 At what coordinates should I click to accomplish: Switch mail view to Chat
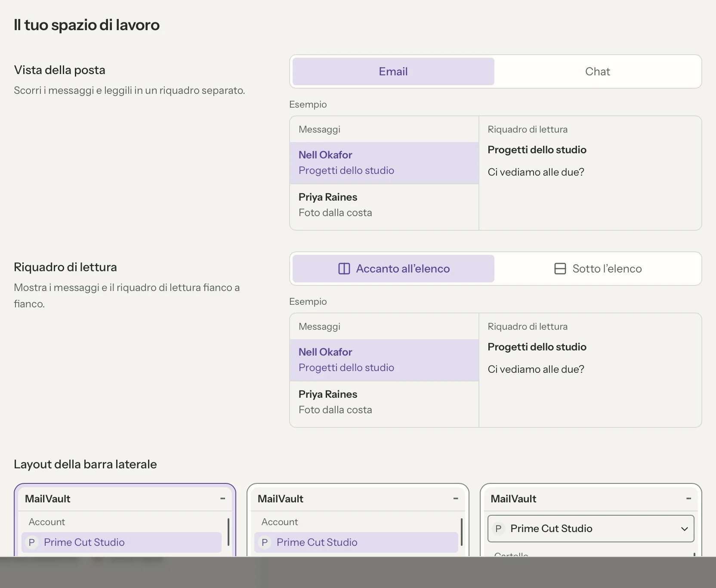(x=597, y=71)
